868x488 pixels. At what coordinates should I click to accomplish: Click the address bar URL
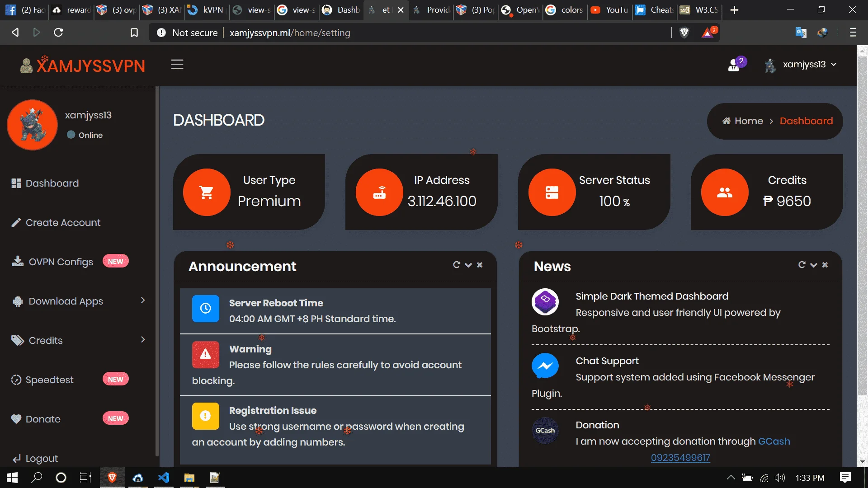pos(290,33)
